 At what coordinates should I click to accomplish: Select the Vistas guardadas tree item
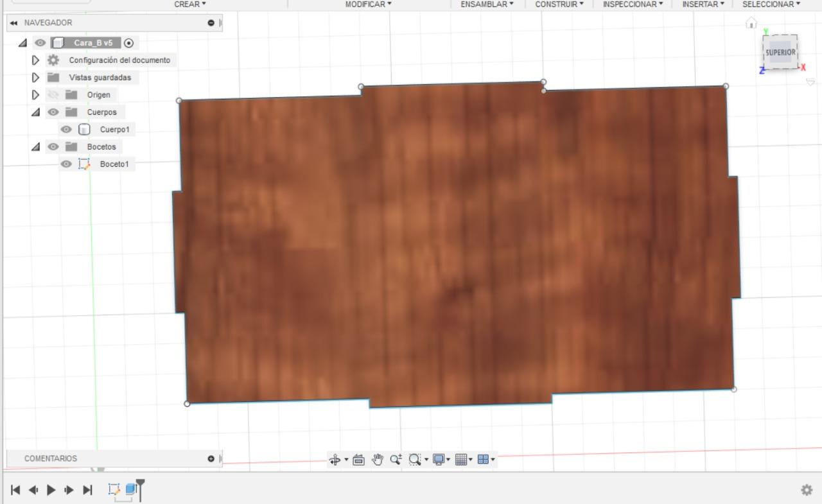(x=100, y=78)
